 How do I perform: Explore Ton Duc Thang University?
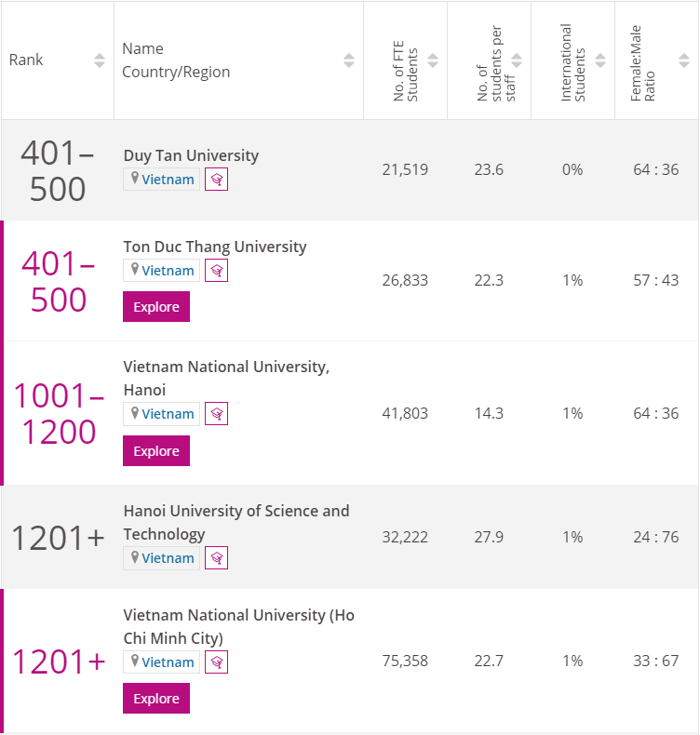[156, 307]
